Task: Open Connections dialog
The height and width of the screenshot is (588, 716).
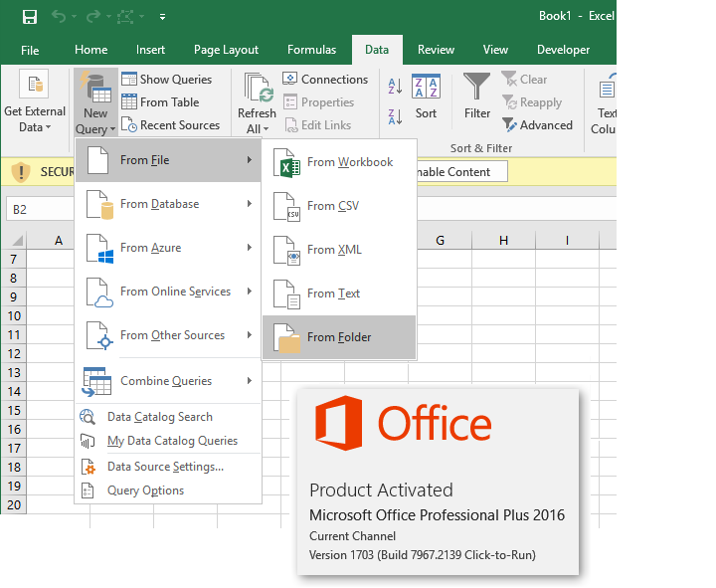Action: (x=325, y=79)
